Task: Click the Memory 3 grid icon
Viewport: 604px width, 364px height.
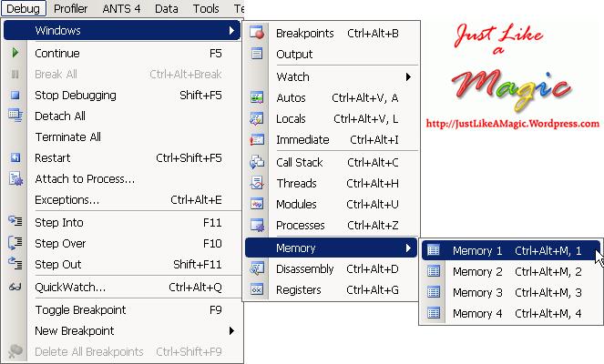Action: [x=434, y=292]
